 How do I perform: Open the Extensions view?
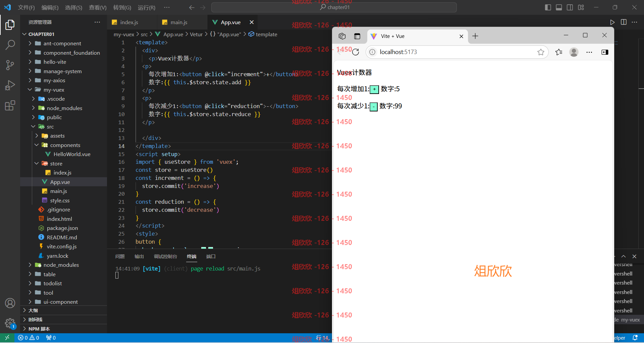[10, 106]
